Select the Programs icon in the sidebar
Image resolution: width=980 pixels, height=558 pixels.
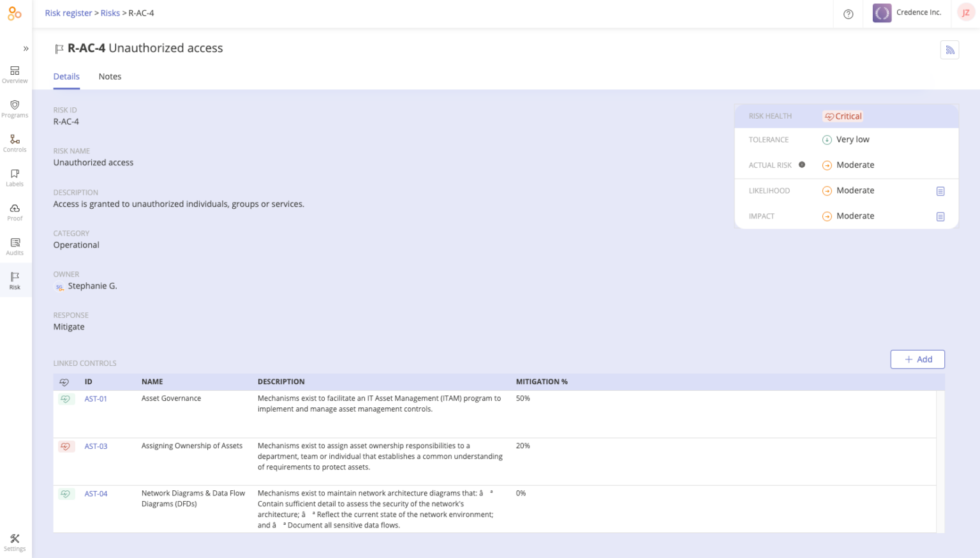pyautogui.click(x=15, y=109)
